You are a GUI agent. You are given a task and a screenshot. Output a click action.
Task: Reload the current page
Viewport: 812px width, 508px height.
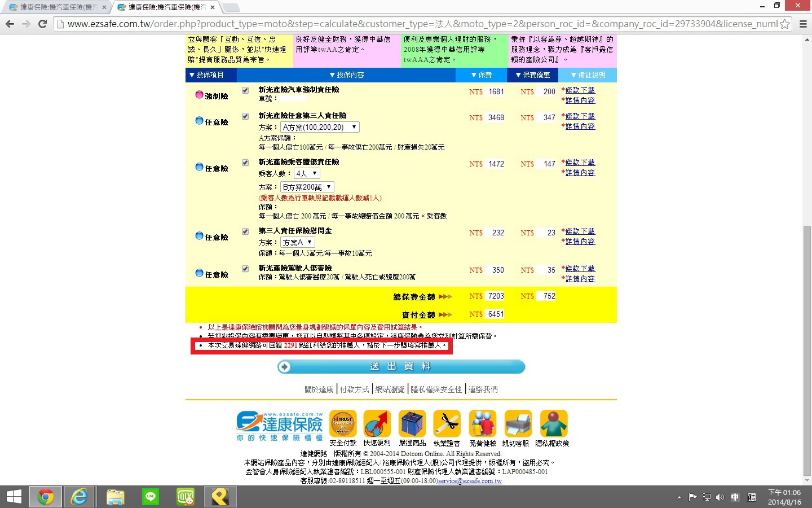click(42, 24)
